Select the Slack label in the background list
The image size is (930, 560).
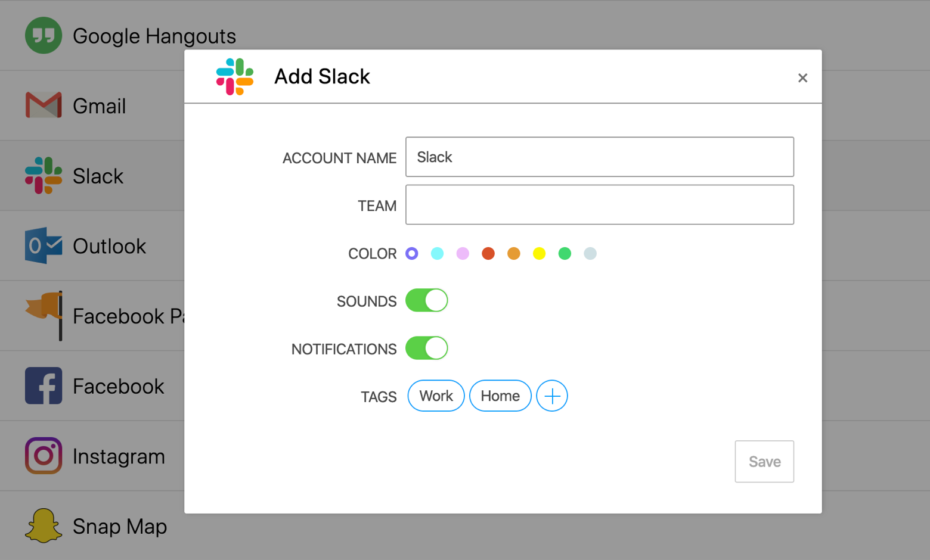pyautogui.click(x=98, y=176)
